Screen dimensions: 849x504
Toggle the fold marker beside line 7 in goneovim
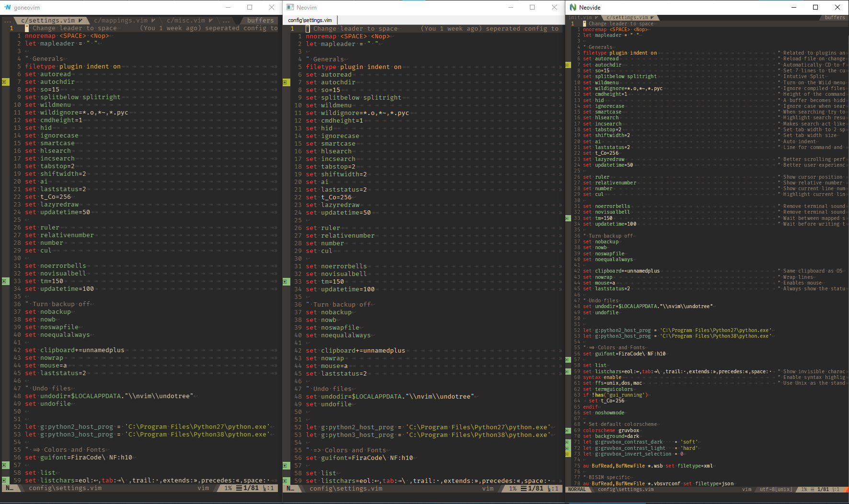[5, 81]
